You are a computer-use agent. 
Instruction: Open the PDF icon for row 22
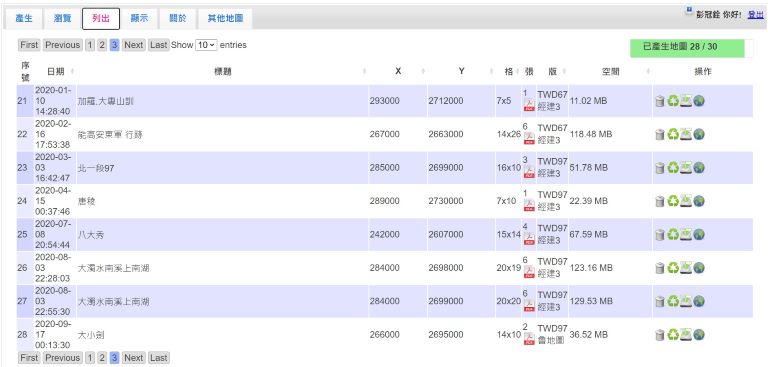[x=529, y=138]
